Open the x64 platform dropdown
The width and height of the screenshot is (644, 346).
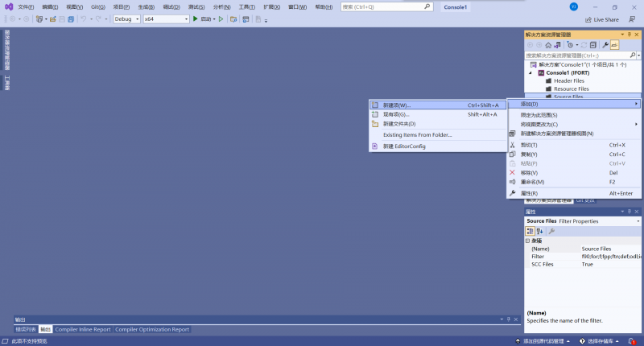pos(165,19)
